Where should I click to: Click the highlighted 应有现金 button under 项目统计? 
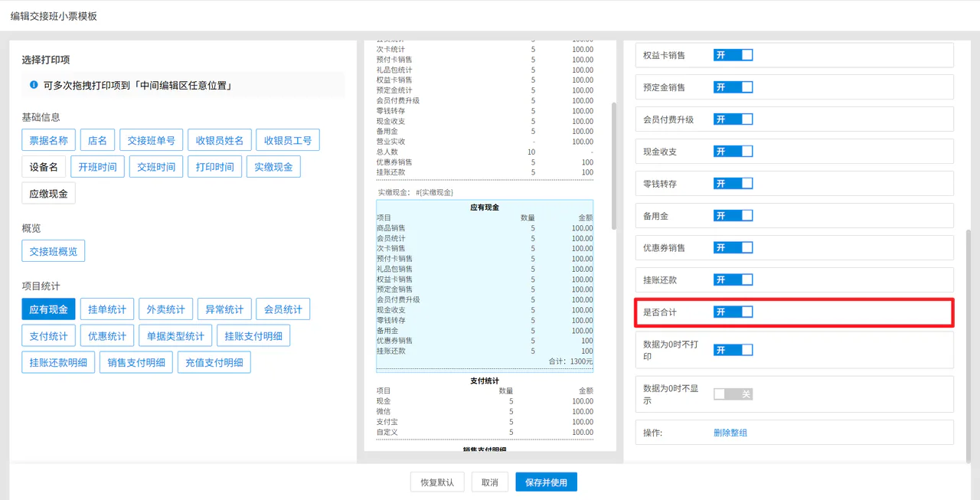[x=49, y=309]
